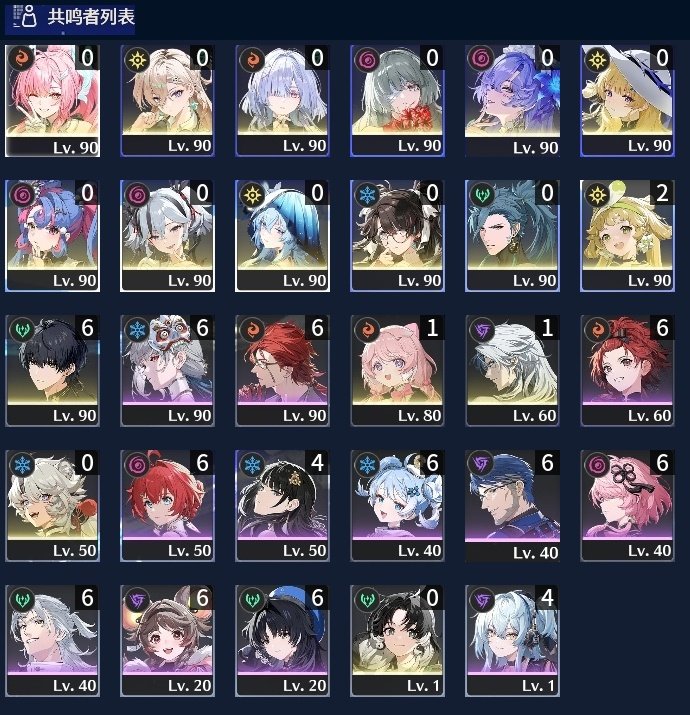This screenshot has width=690, height=715.
Task: Open the blonde green-headband resonator with sequence 2
Action: pos(628,235)
